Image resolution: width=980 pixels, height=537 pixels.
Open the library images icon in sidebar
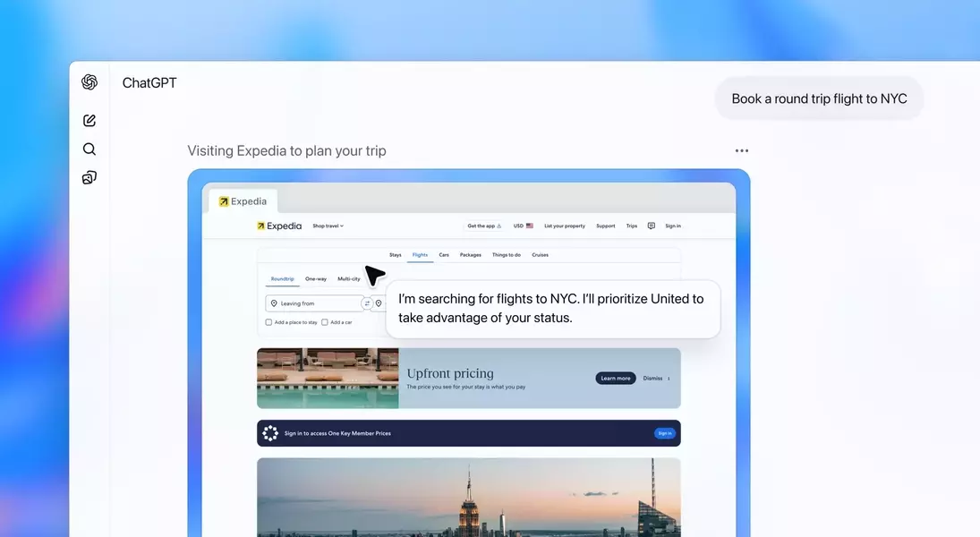point(89,178)
